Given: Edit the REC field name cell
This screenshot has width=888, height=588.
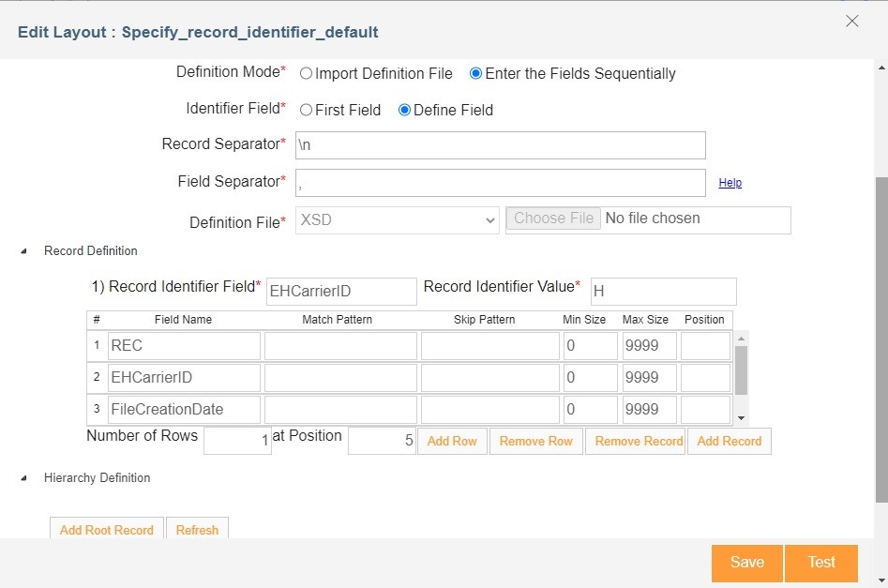Looking at the screenshot, I should tap(184, 345).
